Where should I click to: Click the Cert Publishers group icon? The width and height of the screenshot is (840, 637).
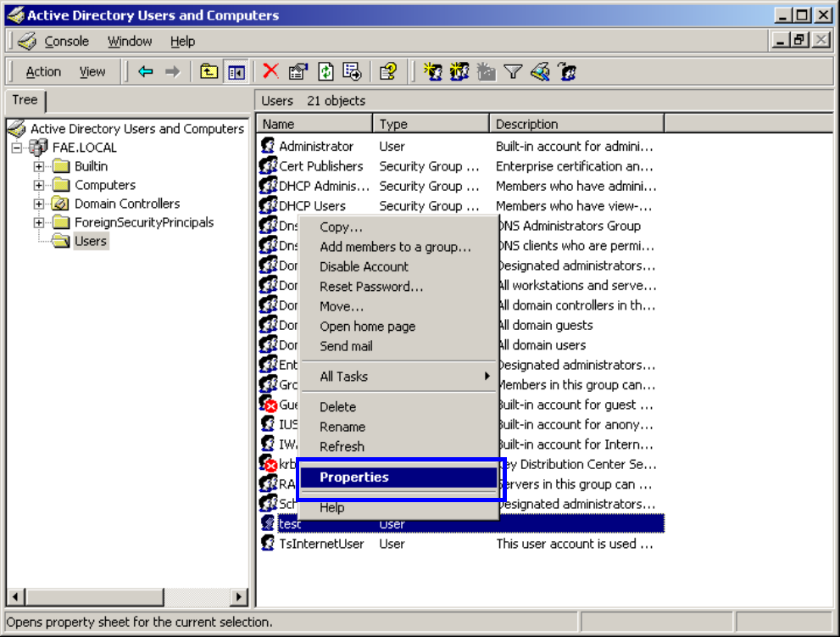click(267, 165)
